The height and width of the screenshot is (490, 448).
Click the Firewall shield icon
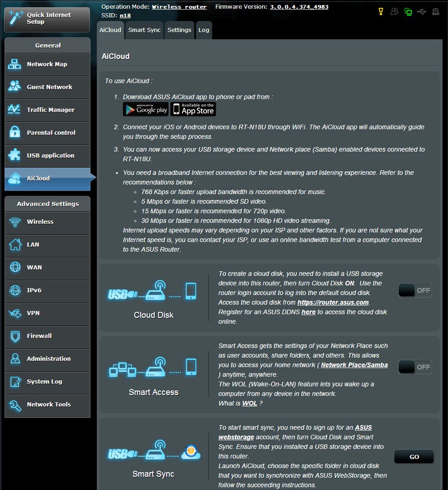tap(15, 336)
